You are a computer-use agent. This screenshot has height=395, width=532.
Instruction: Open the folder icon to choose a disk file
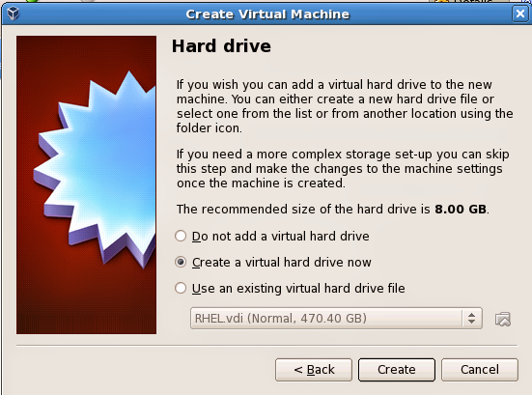[502, 319]
